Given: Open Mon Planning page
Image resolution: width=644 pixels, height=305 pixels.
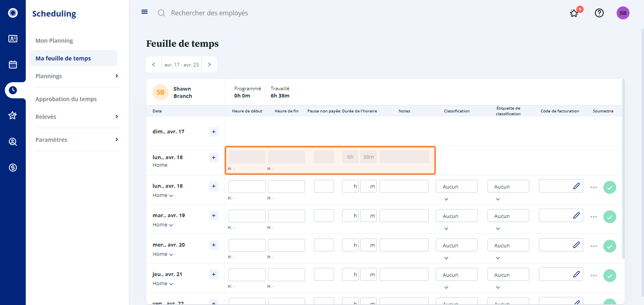Looking at the screenshot, I should [x=54, y=40].
